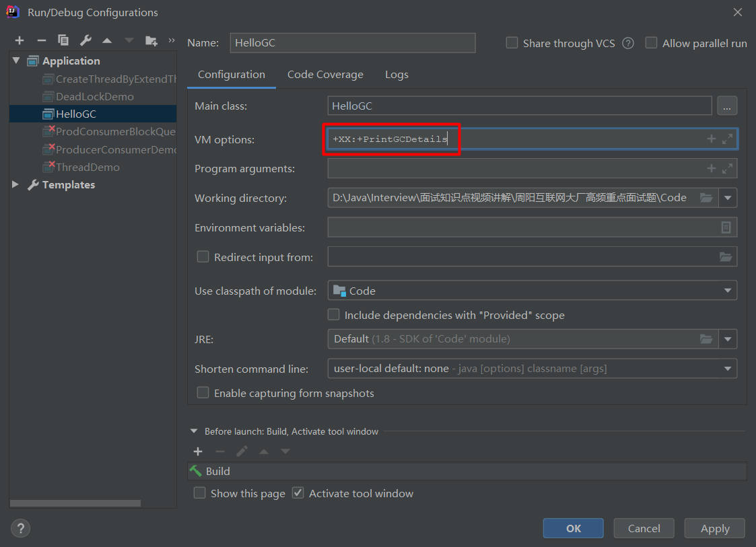Add a Before launch task
The height and width of the screenshot is (547, 756).
point(198,451)
